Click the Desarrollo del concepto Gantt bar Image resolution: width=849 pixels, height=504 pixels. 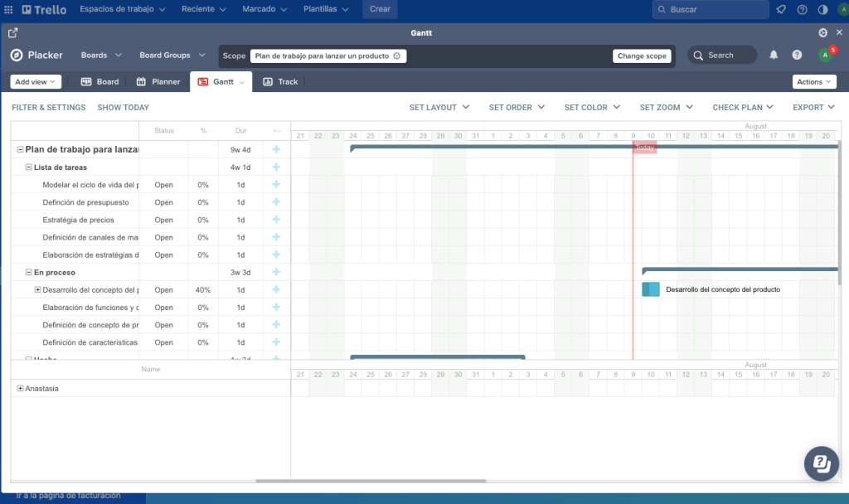pos(651,289)
